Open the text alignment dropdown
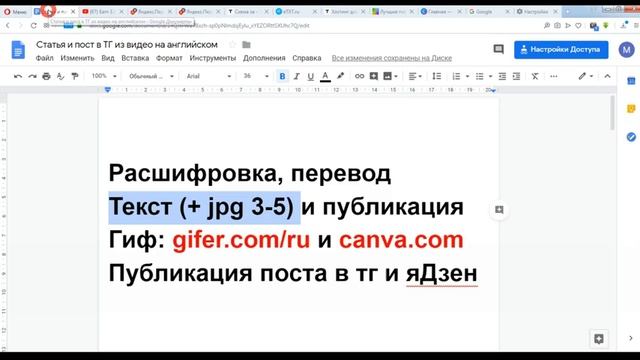 [415, 76]
